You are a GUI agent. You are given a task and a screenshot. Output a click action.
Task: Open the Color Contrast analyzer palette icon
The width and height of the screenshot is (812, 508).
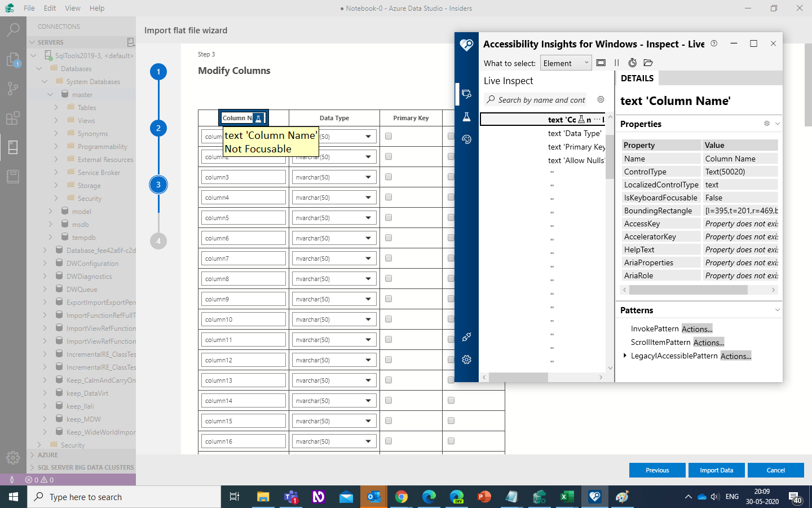[x=466, y=139]
